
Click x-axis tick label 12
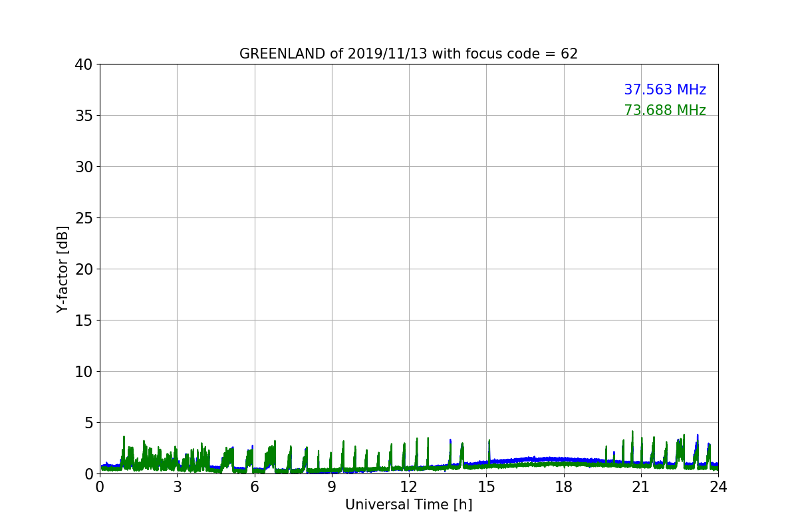(409, 487)
